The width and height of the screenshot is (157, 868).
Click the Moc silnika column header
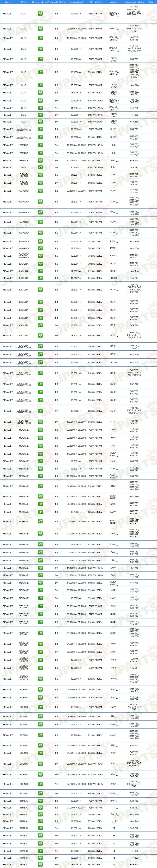point(95,2)
